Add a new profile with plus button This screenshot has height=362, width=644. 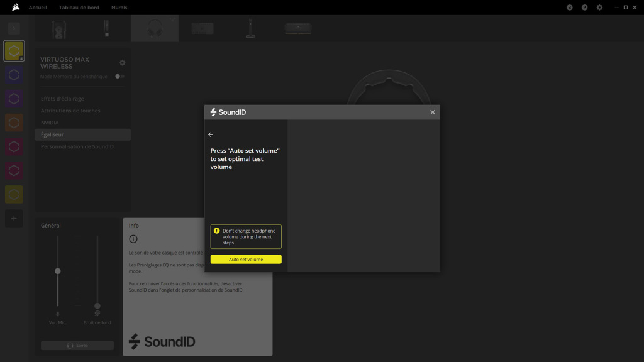(x=14, y=218)
